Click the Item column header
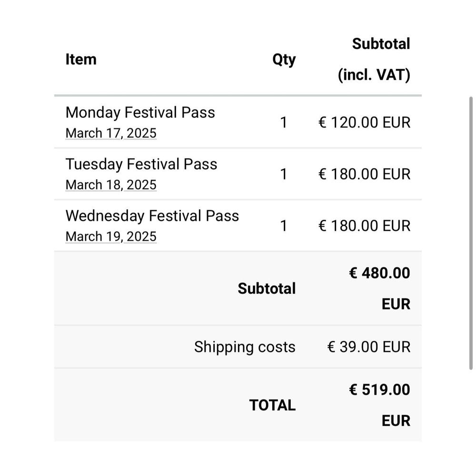The width and height of the screenshot is (476, 462). coord(81,60)
